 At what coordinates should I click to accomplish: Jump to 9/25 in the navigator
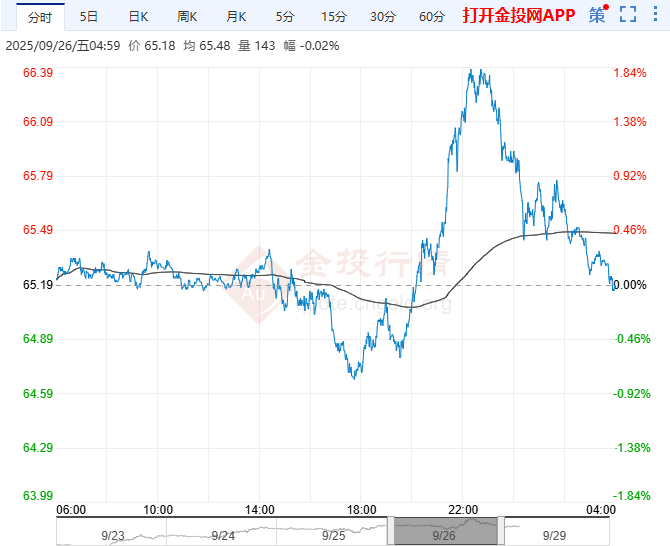tap(333, 535)
